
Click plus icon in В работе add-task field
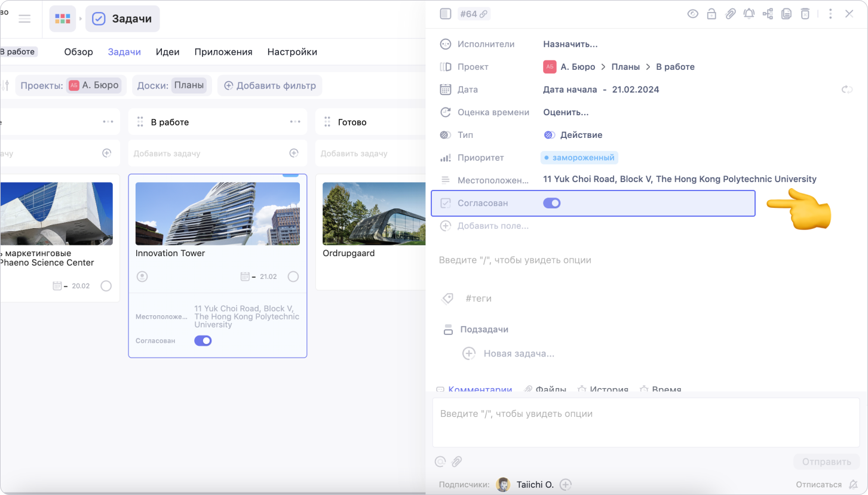pyautogui.click(x=294, y=153)
